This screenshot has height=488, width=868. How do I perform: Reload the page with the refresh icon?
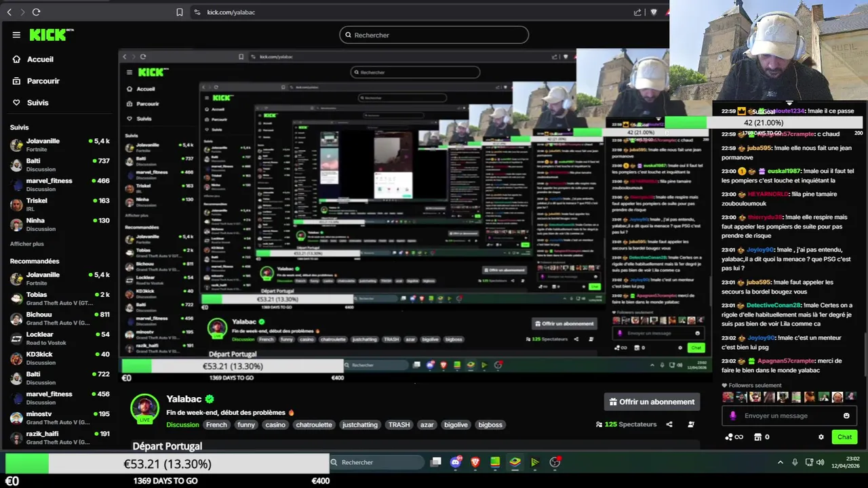tap(36, 12)
